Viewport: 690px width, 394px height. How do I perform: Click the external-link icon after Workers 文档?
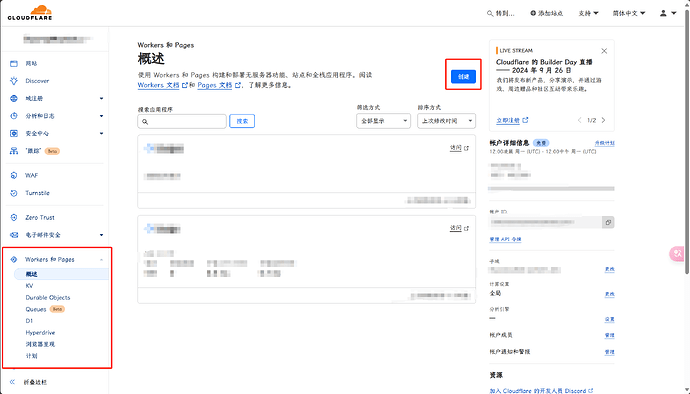[x=185, y=85]
